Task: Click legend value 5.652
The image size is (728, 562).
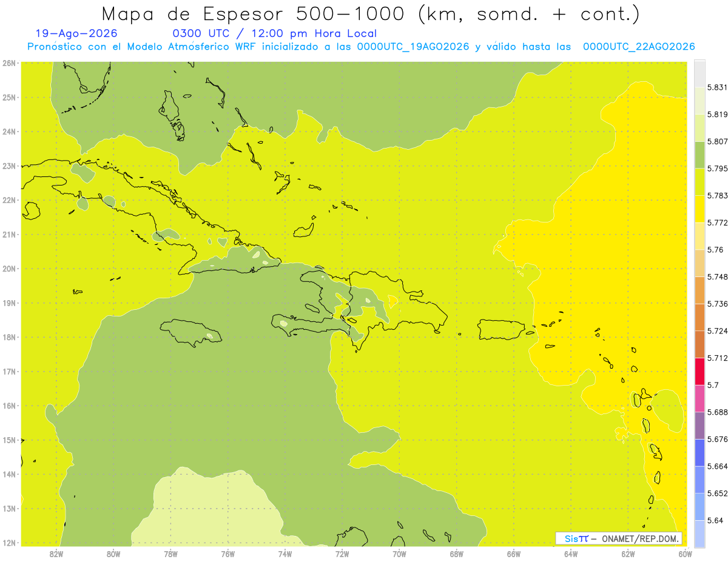Action: (x=717, y=493)
